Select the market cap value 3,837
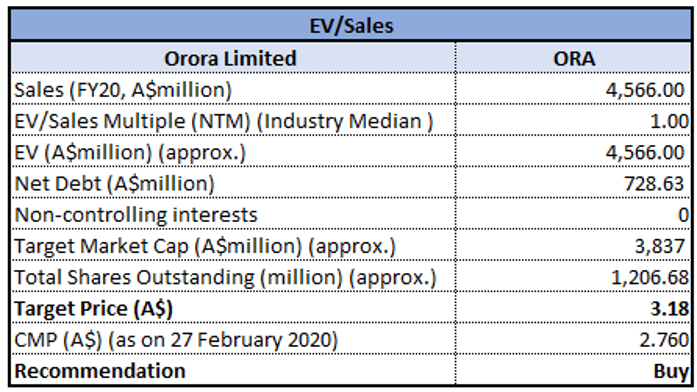This screenshot has width=697, height=392. click(x=573, y=245)
